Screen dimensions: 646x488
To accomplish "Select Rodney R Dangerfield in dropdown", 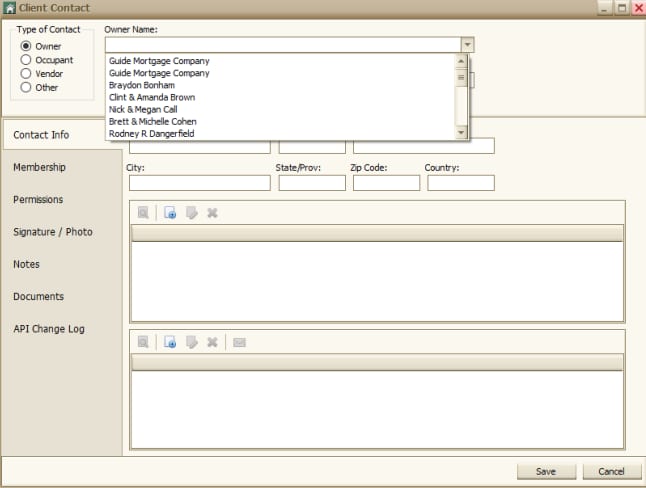I will [281, 134].
